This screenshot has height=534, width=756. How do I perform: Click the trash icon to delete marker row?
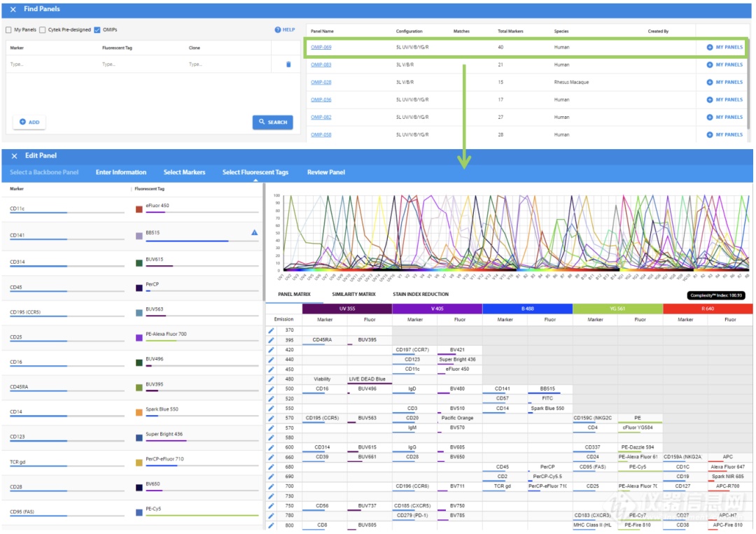coord(288,64)
